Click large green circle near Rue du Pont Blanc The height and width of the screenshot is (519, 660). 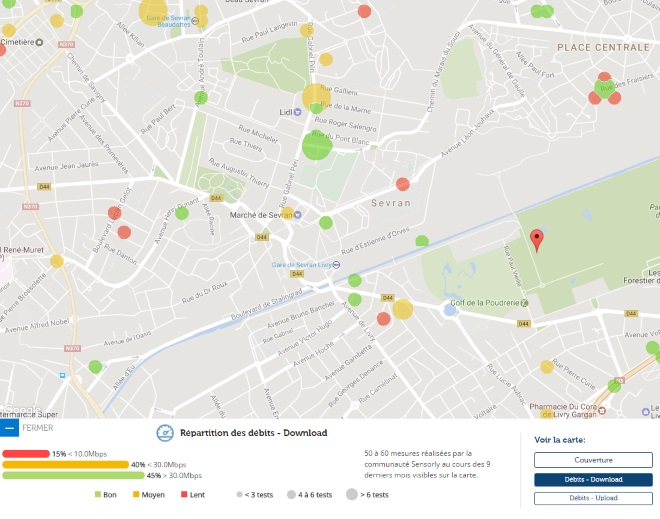pos(317,145)
